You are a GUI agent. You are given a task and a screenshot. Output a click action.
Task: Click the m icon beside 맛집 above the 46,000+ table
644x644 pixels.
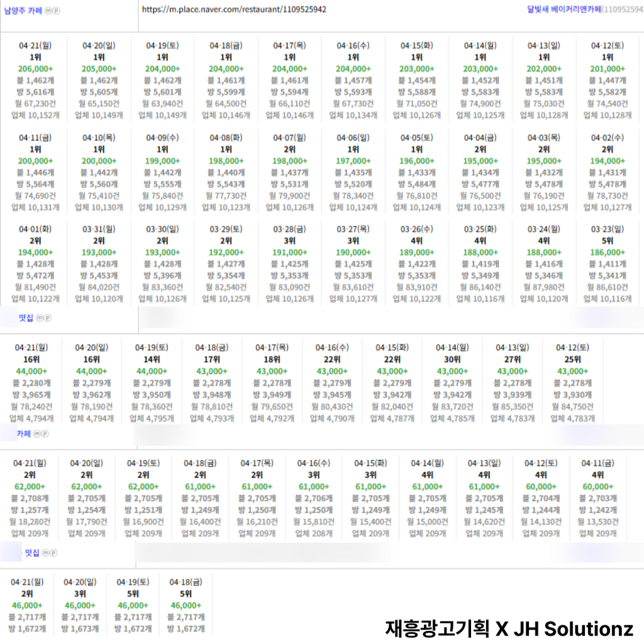45,553
